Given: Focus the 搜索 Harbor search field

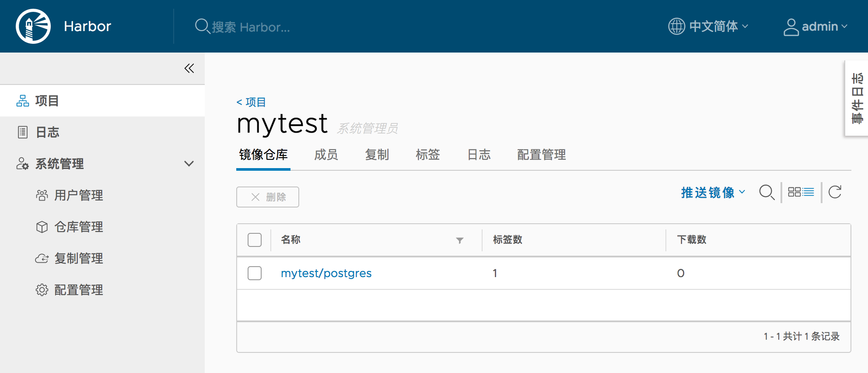Looking at the screenshot, I should 251,27.
